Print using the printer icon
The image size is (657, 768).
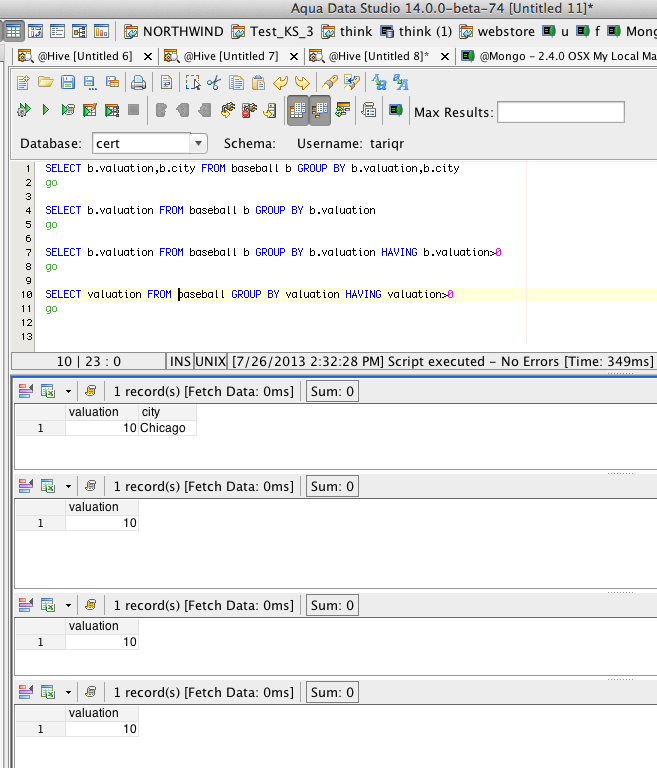[x=139, y=83]
